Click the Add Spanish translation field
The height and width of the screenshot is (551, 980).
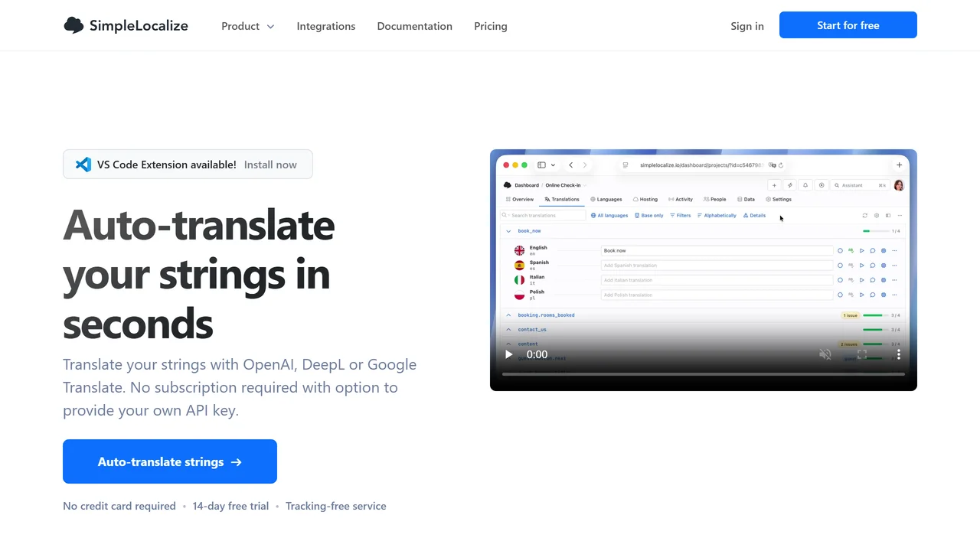coord(717,266)
